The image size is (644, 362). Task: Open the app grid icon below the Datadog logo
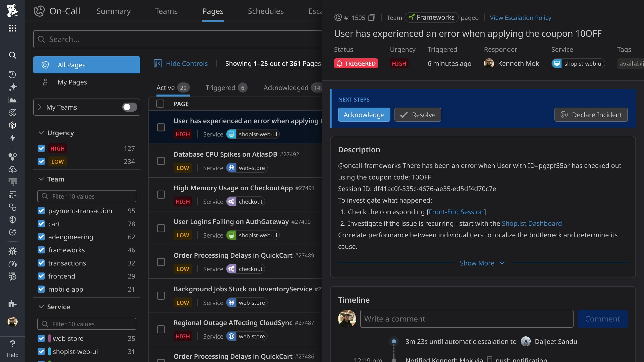click(12, 28)
